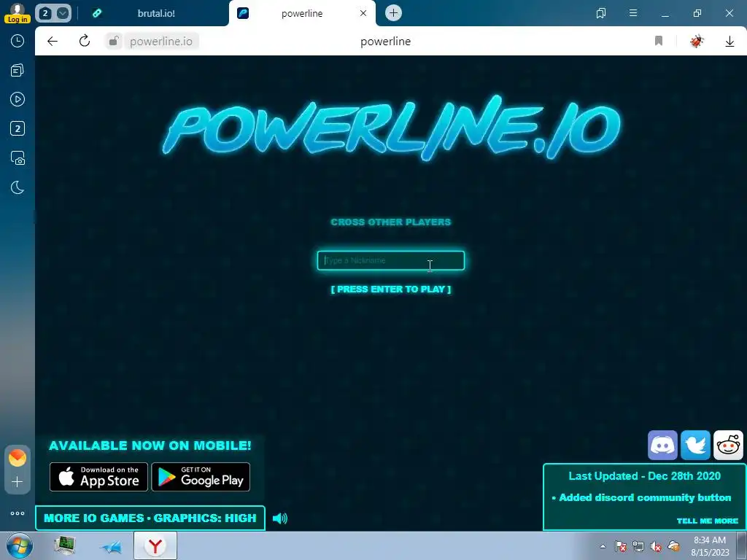The image size is (747, 560).
Task: Toggle dark mode with the moon icon
Action: pyautogui.click(x=18, y=187)
